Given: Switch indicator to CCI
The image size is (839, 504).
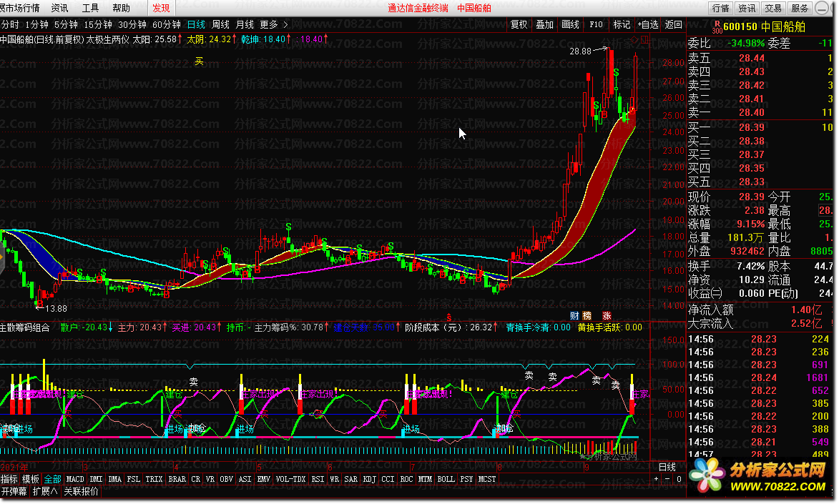Looking at the screenshot, I should [388, 479].
